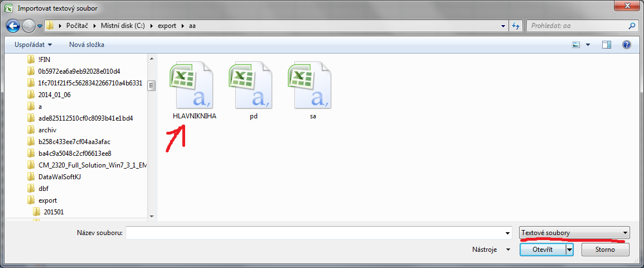Open the view options dropdown arrow
The height and width of the screenshot is (268, 644).
(588, 45)
